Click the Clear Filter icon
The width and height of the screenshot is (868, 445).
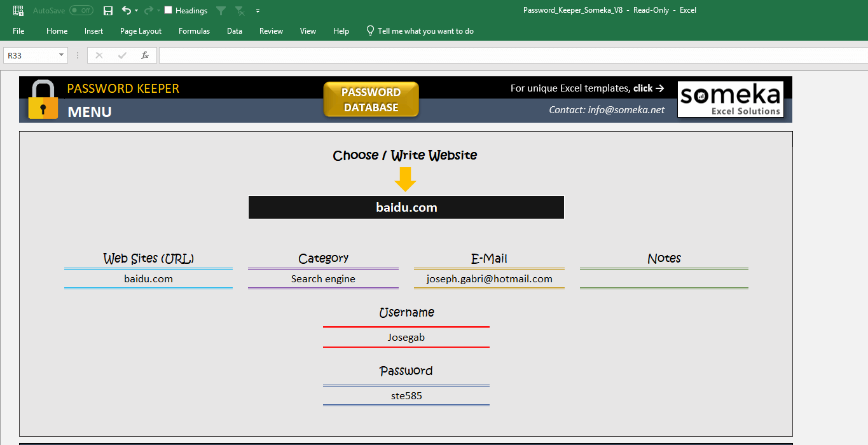240,11
